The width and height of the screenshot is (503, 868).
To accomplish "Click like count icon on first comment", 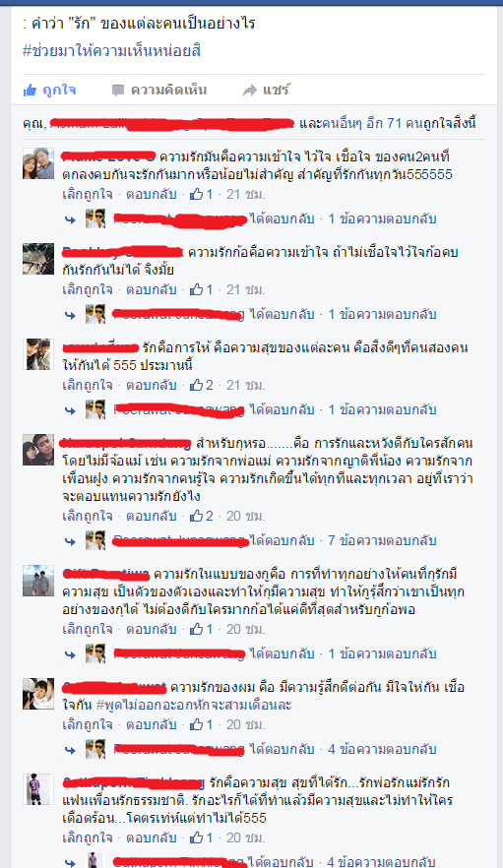I will (x=197, y=194).
